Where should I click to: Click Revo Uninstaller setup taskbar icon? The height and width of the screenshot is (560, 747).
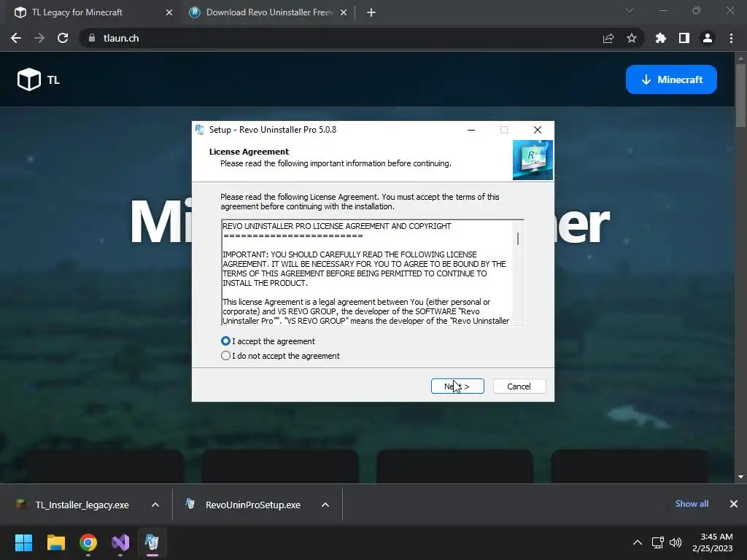tap(152, 542)
